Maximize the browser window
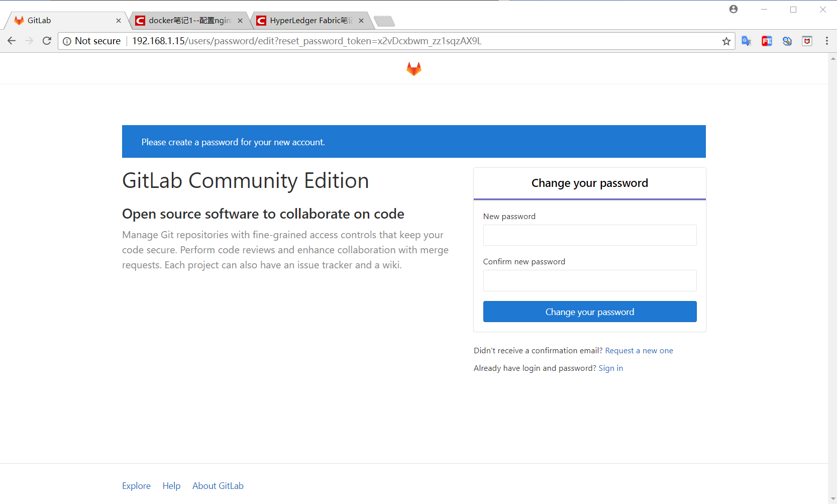This screenshot has height=504, width=837. click(793, 9)
